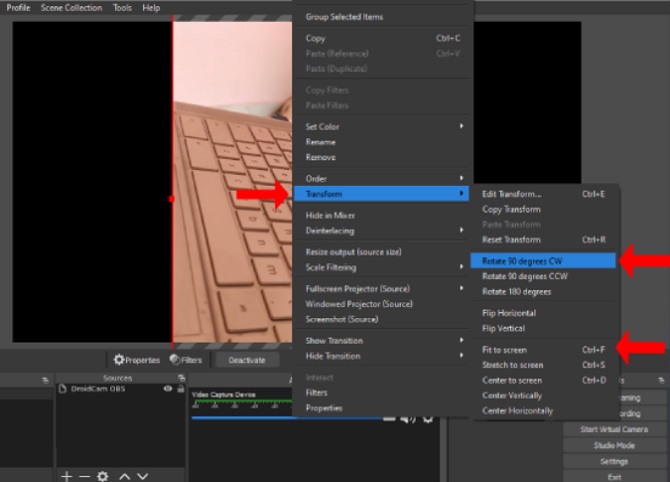This screenshot has width=670, height=482.
Task: Expand the Set Color submenu
Action: coord(383,126)
